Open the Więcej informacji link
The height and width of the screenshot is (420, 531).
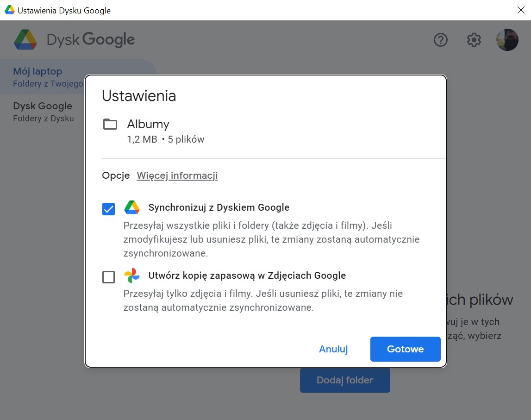tap(177, 176)
